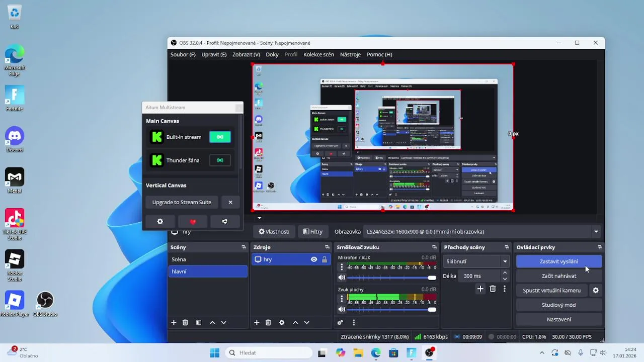Open display selection Obrazovka dropdown
The height and width of the screenshot is (362, 644).
click(482, 232)
